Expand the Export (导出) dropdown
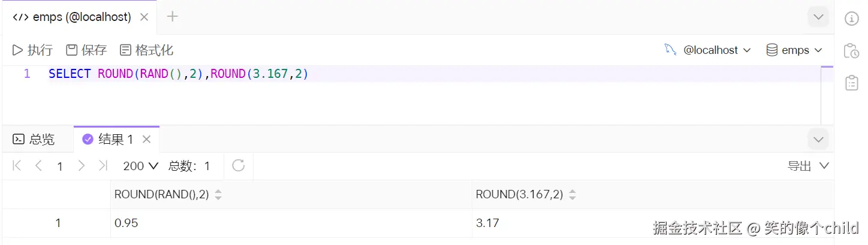This screenshot has width=868, height=245. tap(808, 166)
